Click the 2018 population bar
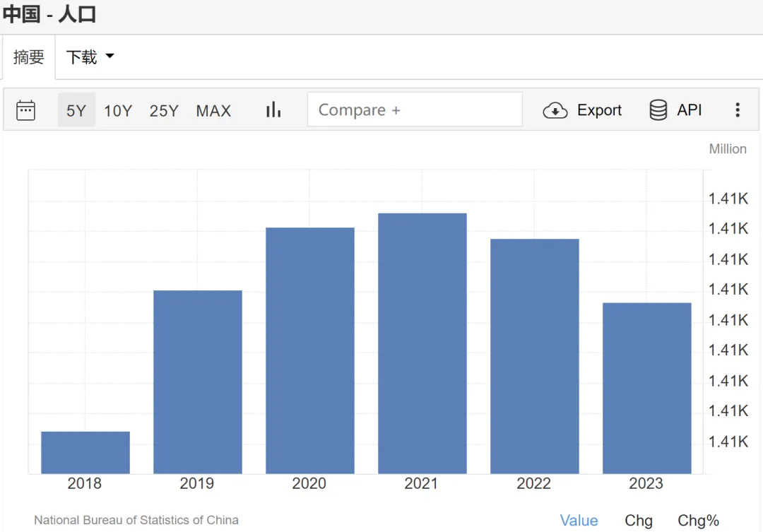 [85, 452]
